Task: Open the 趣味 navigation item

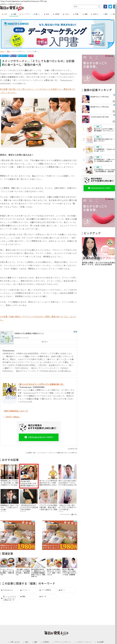Action: click(46, 14)
